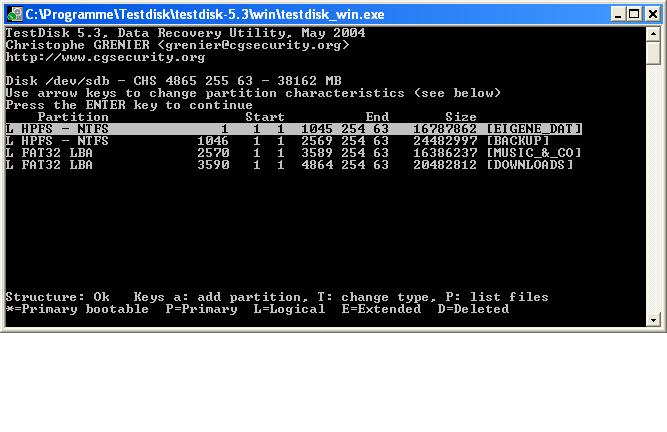Click the scrollbar up arrow
Viewport: 667px width, 432px height.
click(653, 34)
